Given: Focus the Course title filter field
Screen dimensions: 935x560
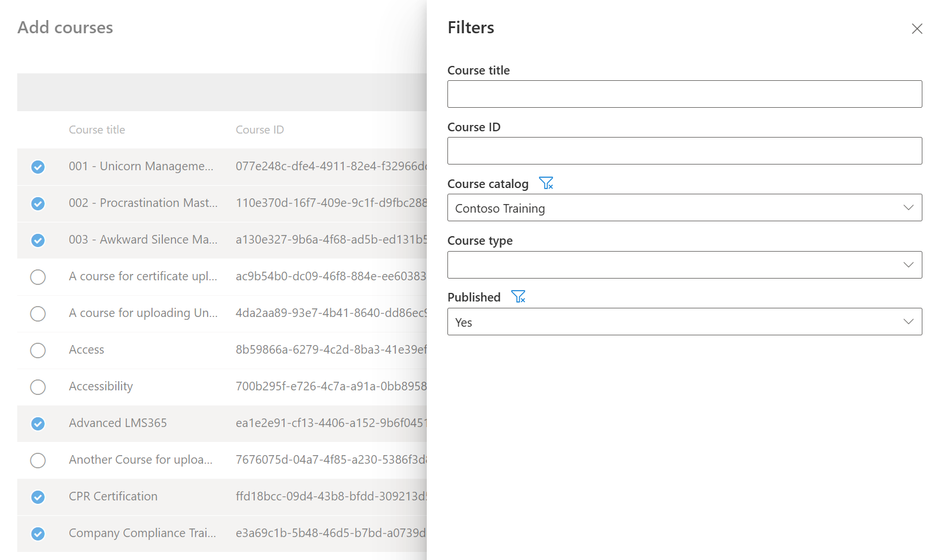Looking at the screenshot, I should pyautogui.click(x=684, y=94).
